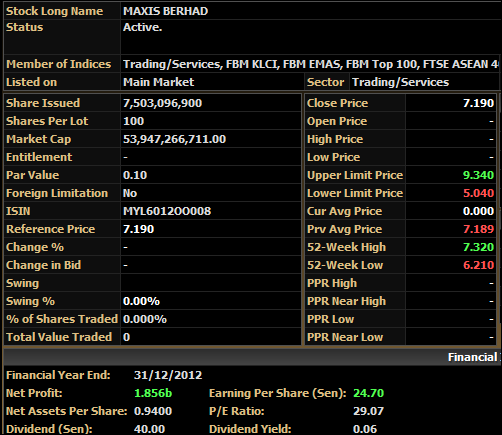Click Net Assets Per Share 0.9400

click(x=153, y=411)
